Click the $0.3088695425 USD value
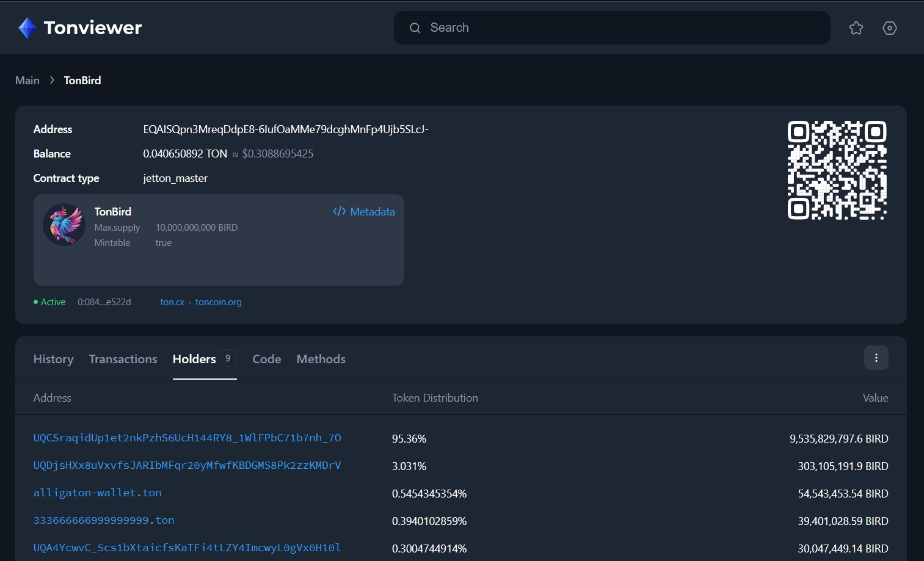Viewport: 924px width, 561px height. tap(278, 154)
